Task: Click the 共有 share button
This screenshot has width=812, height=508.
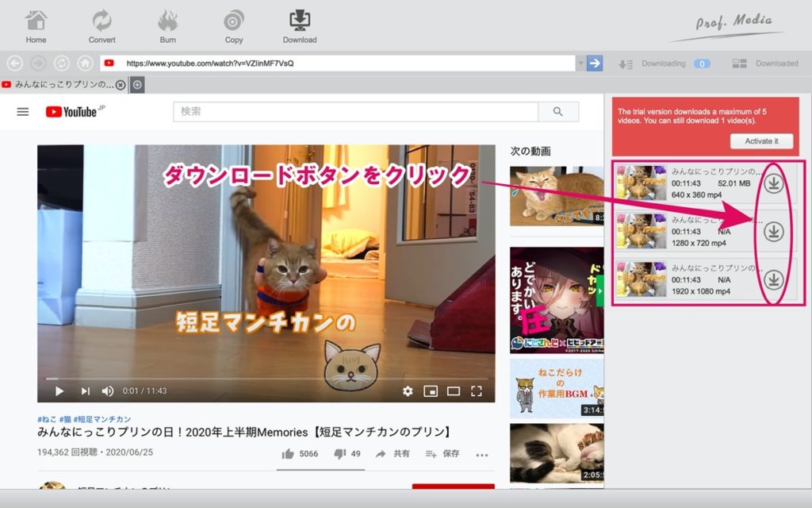Action: (393, 454)
